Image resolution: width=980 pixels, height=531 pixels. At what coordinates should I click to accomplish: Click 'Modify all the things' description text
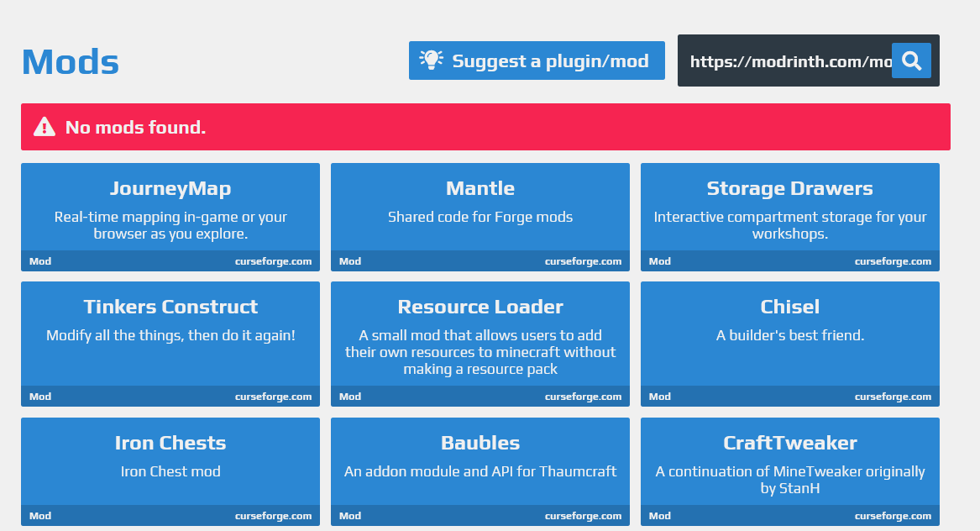pos(170,335)
